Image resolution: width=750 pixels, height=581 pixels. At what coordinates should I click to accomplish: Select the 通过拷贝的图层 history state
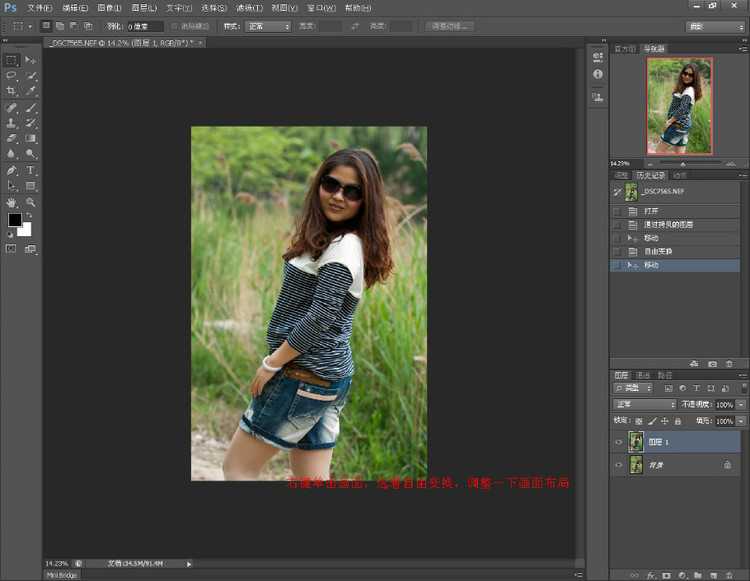[x=675, y=225]
